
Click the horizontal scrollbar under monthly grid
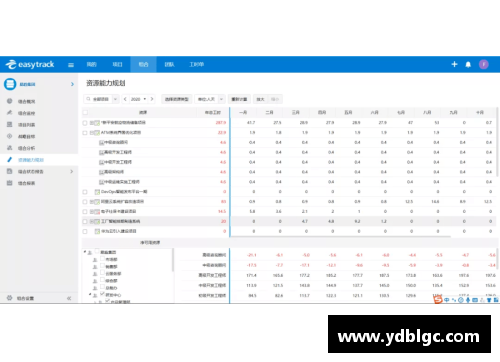(x=340, y=237)
